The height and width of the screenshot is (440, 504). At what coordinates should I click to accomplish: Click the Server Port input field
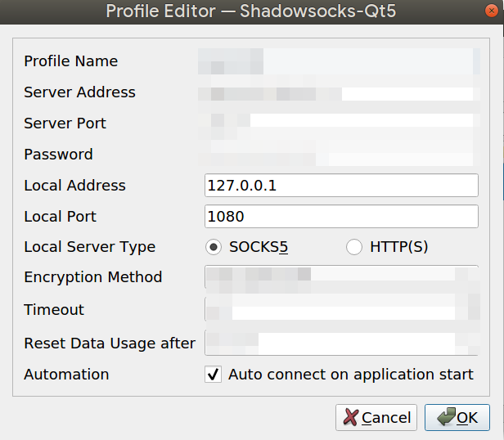click(341, 123)
